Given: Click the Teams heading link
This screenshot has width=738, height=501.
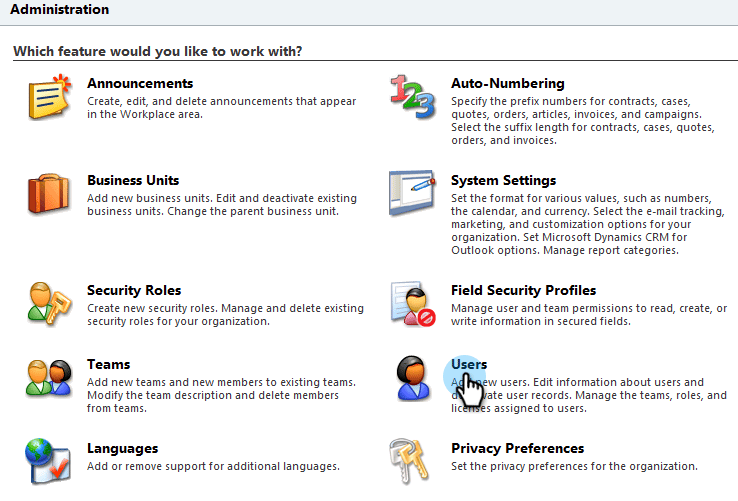Looking at the screenshot, I should (x=109, y=364).
